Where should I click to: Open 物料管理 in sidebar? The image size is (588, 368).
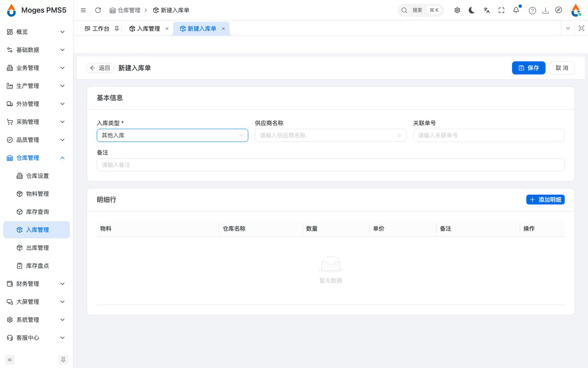tap(36, 194)
